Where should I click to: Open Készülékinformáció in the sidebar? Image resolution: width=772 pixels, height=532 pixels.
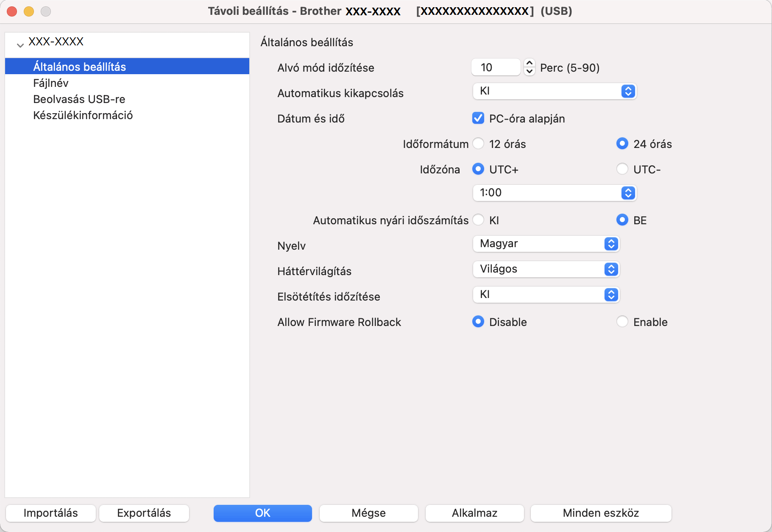(x=83, y=115)
